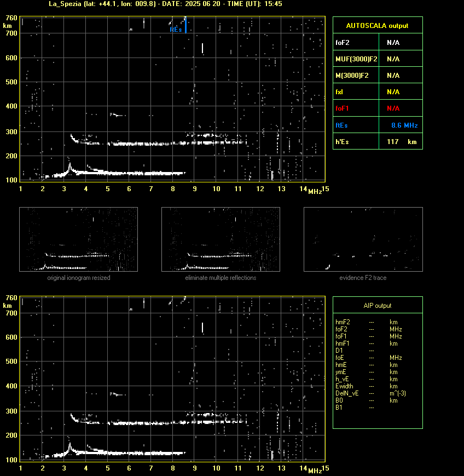The height and width of the screenshot is (476, 464).
Task: Select the MUF(3000)F2 label
Action: point(356,59)
